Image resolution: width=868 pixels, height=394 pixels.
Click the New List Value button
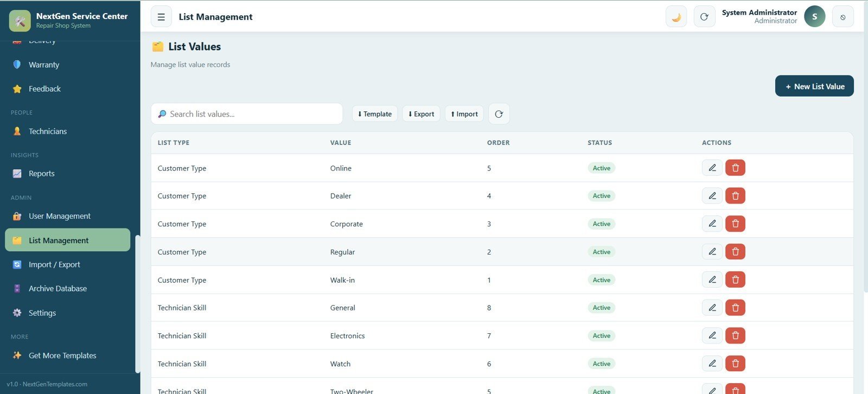814,86
